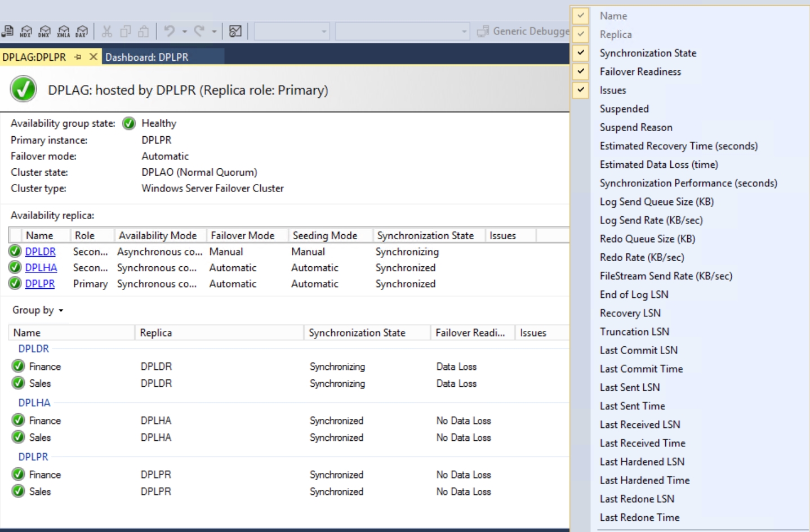Open the Activity Monitor toolbar icon
Screen dimensions: 810x532
(235, 32)
